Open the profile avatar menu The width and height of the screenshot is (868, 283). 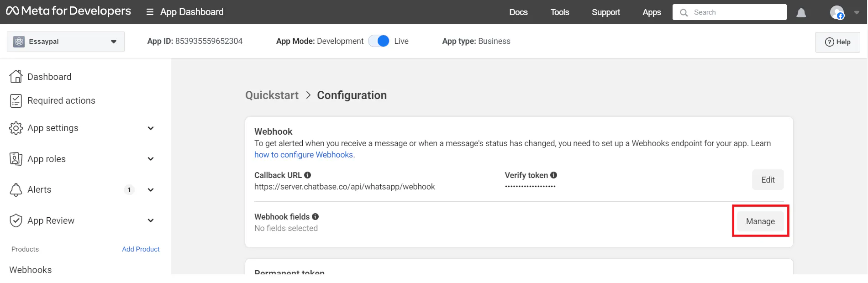(x=837, y=12)
